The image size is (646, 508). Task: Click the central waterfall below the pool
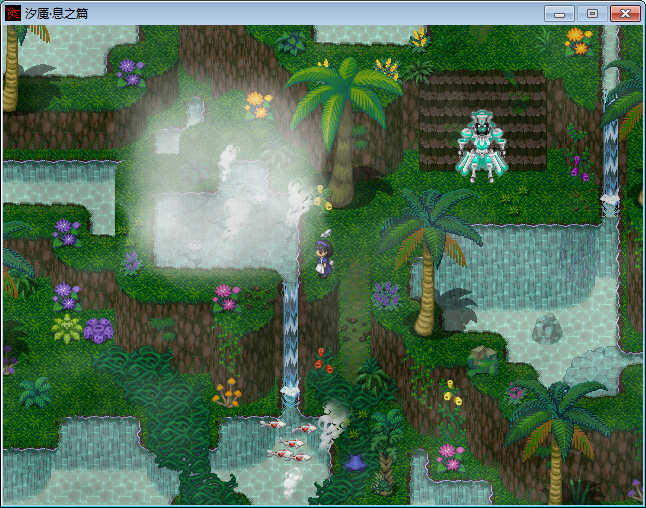(x=291, y=344)
